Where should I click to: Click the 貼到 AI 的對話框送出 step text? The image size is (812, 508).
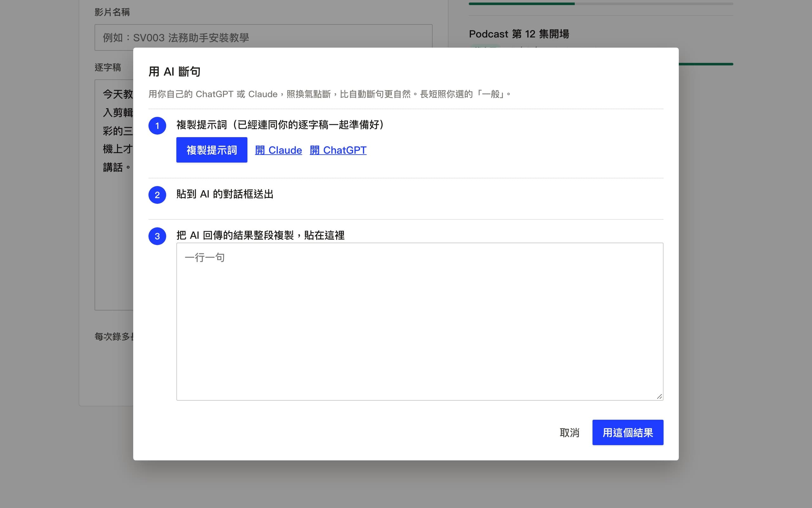(x=225, y=194)
